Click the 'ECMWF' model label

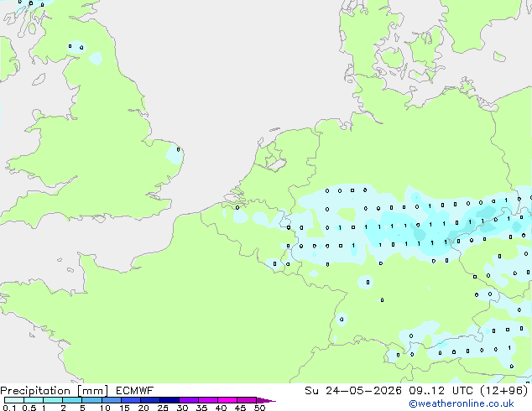coord(135,391)
